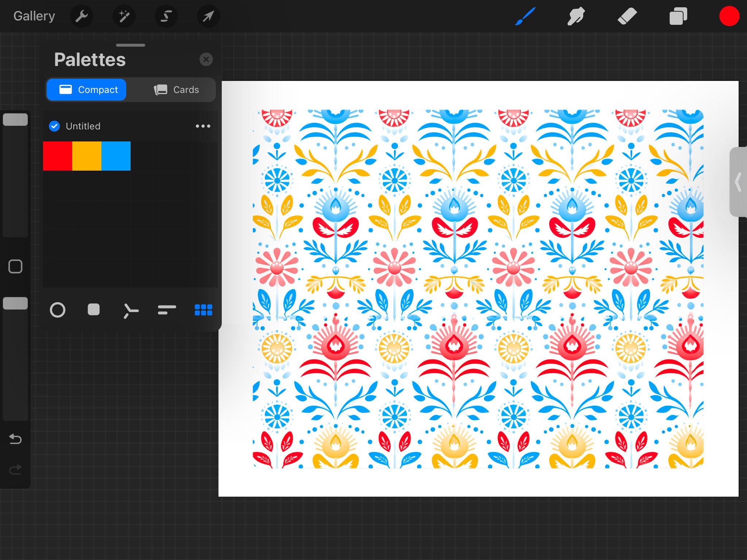747x560 pixels.
Task: Tap the Palettes panel top handle
Action: pos(131,45)
